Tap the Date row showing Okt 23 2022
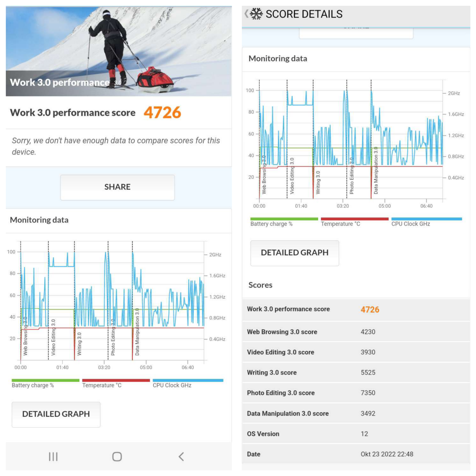The height and width of the screenshot is (476, 476). 356,454
